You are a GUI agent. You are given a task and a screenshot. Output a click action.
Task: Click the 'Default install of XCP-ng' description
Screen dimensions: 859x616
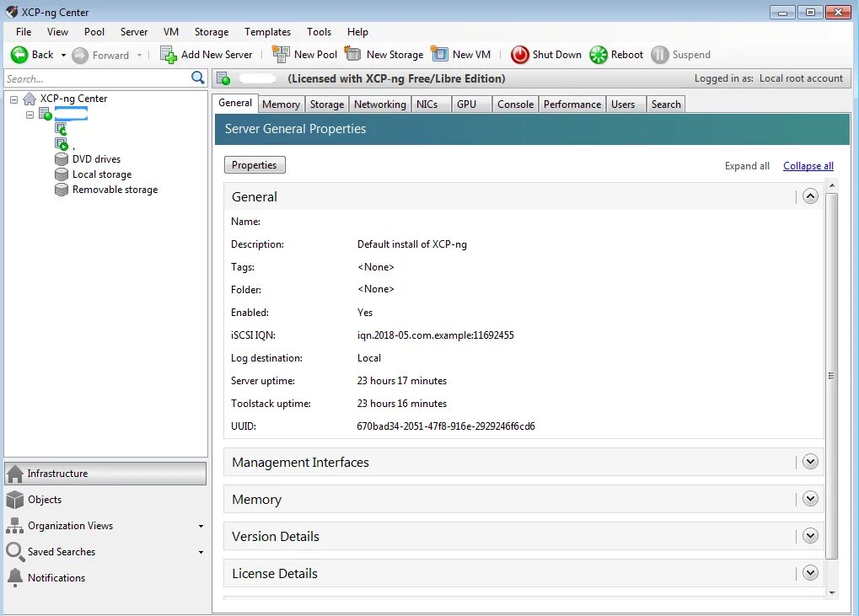(412, 244)
